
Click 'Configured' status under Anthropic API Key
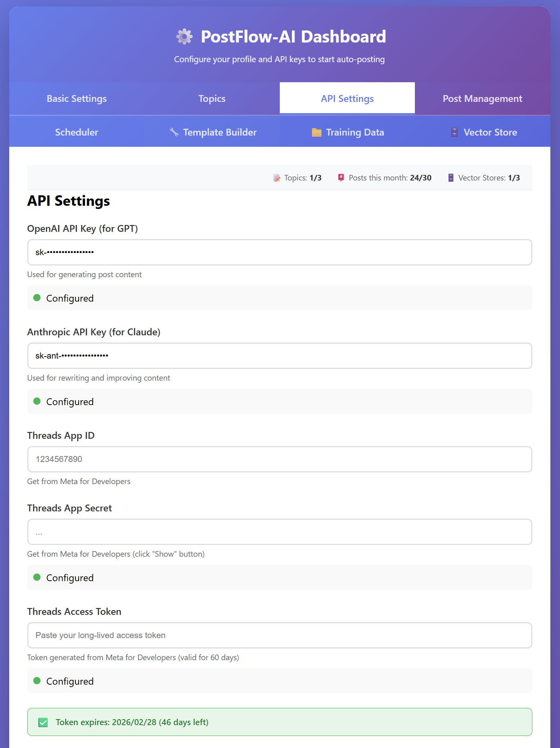tap(70, 402)
